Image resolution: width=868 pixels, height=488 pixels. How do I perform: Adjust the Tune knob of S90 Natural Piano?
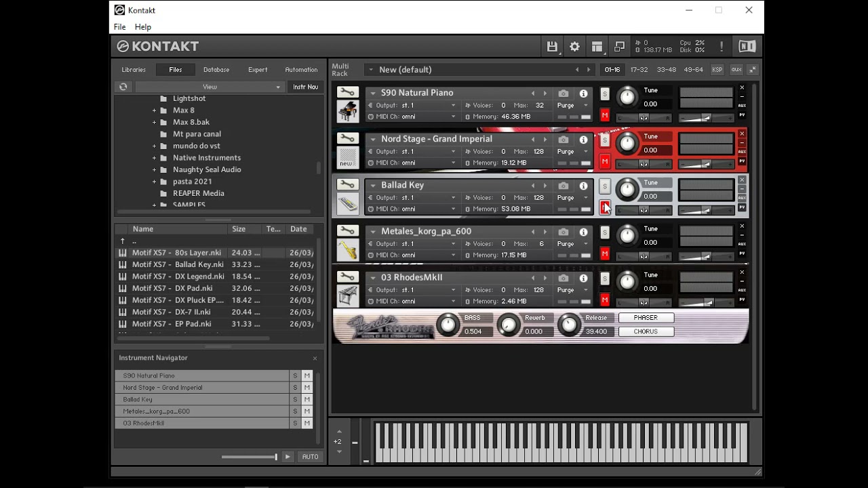coord(627,97)
